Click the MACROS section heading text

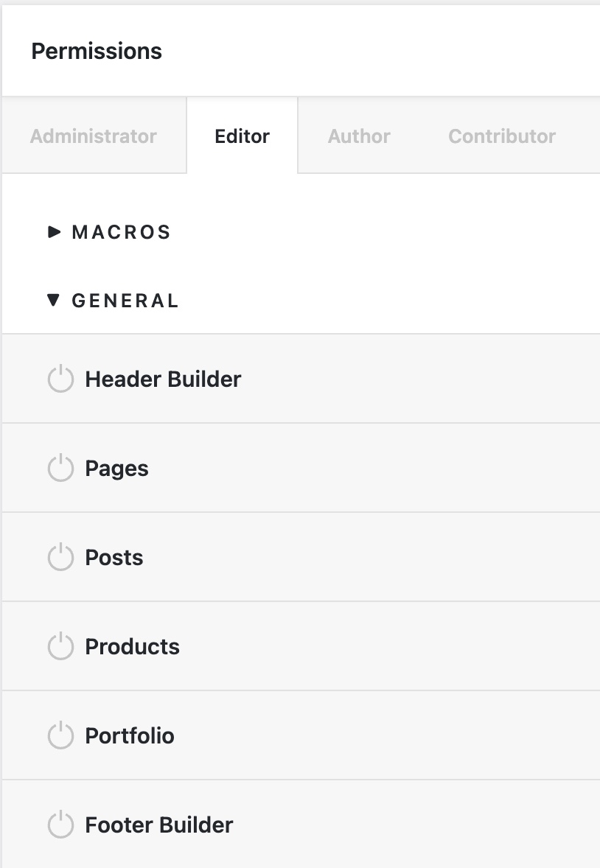pos(122,233)
